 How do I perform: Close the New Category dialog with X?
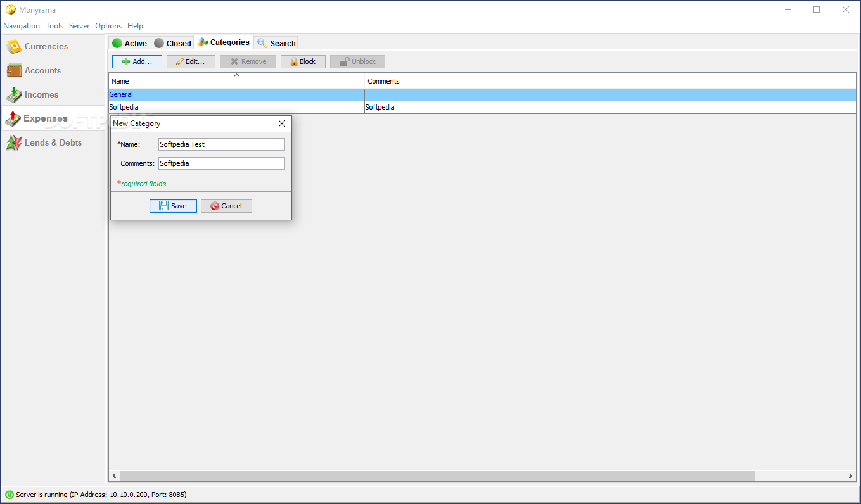tap(282, 123)
